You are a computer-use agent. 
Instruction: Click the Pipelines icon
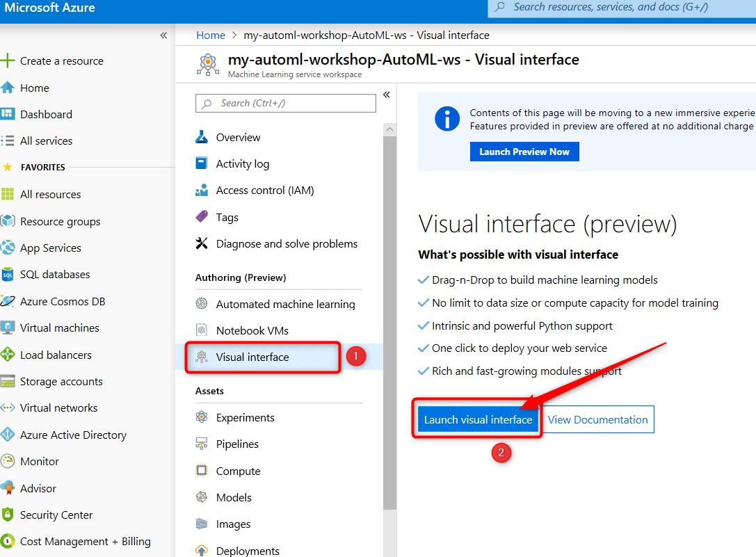[x=202, y=444]
